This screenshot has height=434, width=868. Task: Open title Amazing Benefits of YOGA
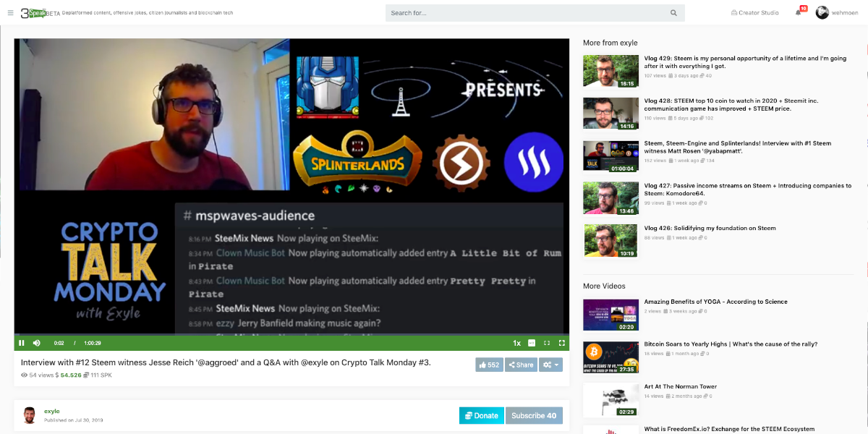[x=716, y=302]
